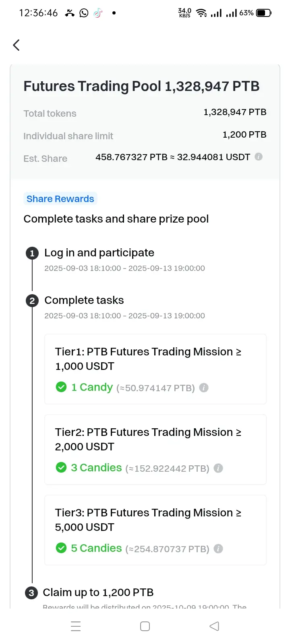Tap the battery icon in the status bar
Viewport: 290px width, 644px height.
click(264, 13)
